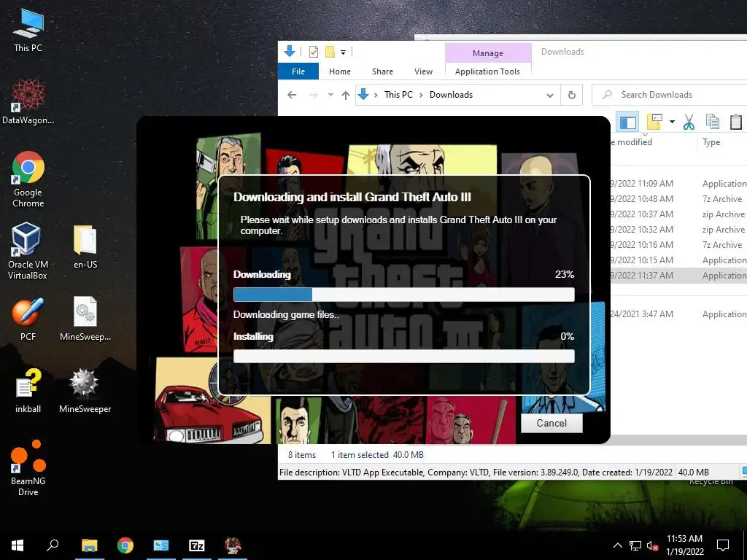Click the quick access down-arrow icon
The image size is (747, 560).
tap(289, 51)
